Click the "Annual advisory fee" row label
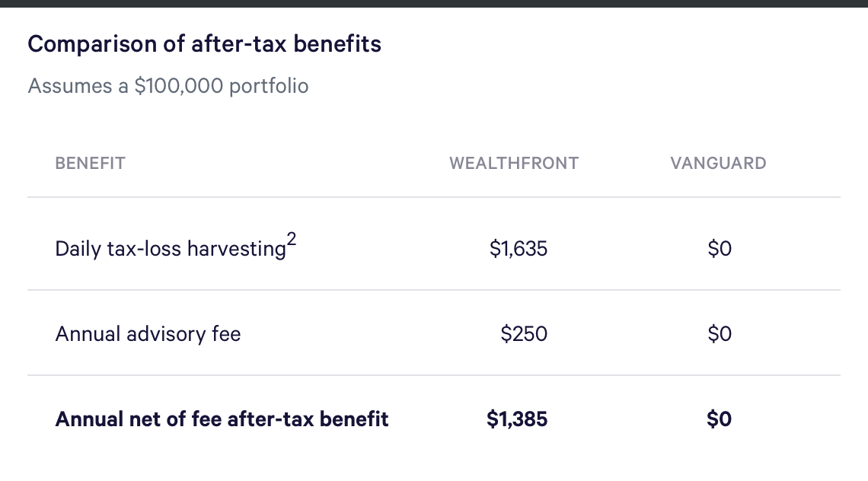This screenshot has height=481, width=868. (x=148, y=334)
